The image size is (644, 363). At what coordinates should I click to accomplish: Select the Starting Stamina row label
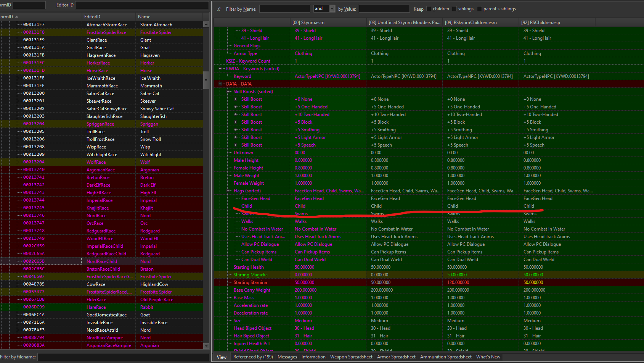250,282
